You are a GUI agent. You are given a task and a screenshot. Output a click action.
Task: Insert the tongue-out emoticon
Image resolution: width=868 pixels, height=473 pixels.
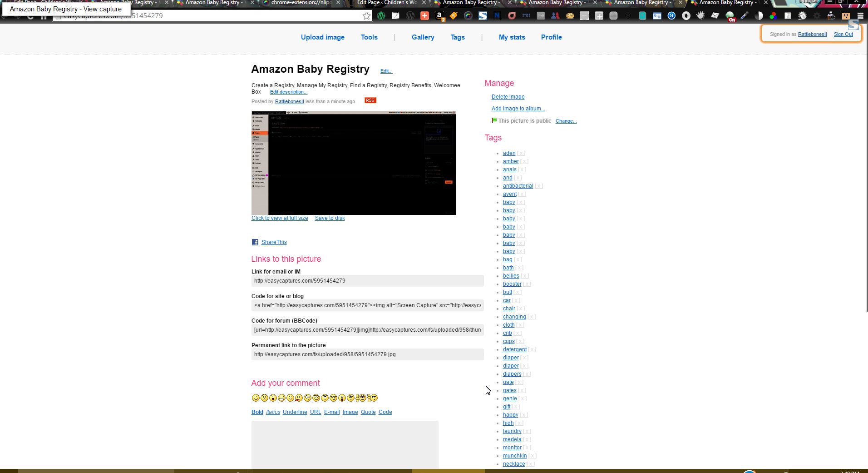pos(299,398)
